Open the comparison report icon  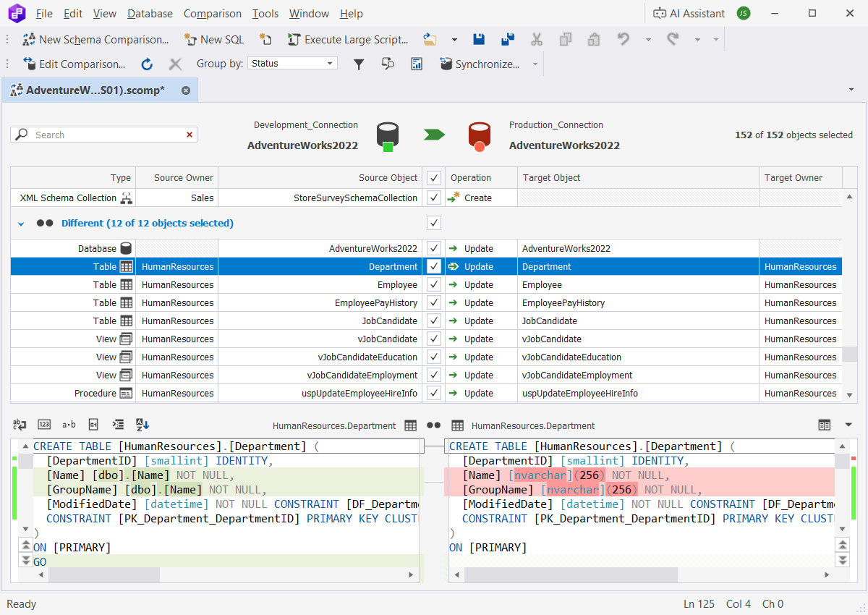pos(417,64)
